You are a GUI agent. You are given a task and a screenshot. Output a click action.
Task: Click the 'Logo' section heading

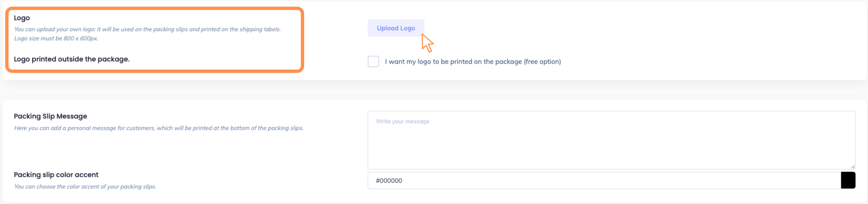point(22,18)
